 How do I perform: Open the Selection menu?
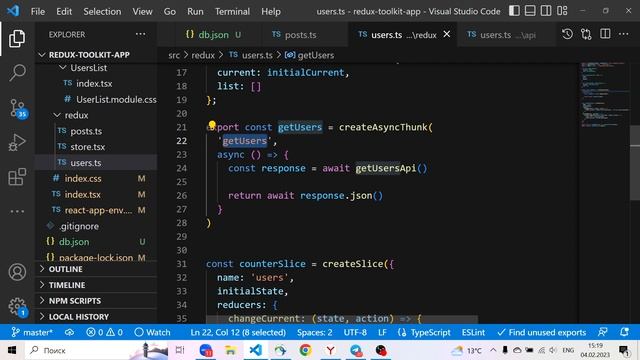coord(102,11)
